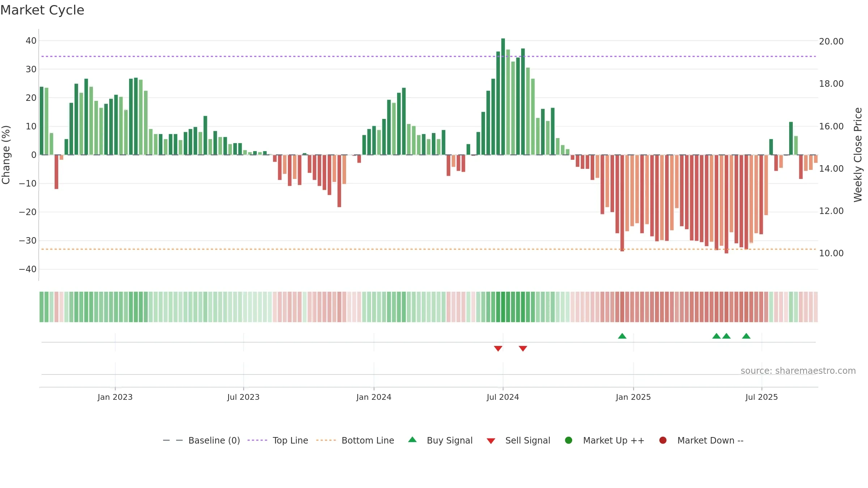
Task: Click the Baseline (0) dashed legend marker
Action: coord(173,440)
